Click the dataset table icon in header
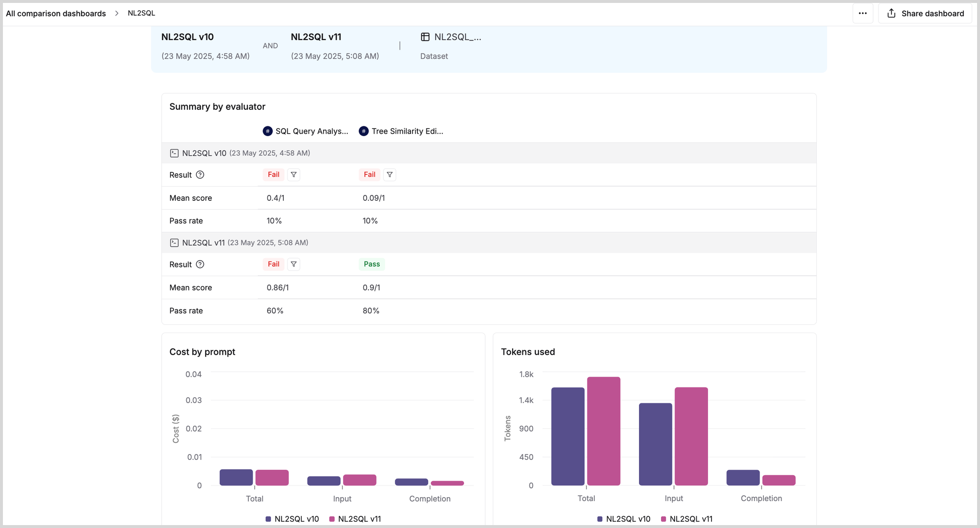The width and height of the screenshot is (980, 528). tap(425, 37)
